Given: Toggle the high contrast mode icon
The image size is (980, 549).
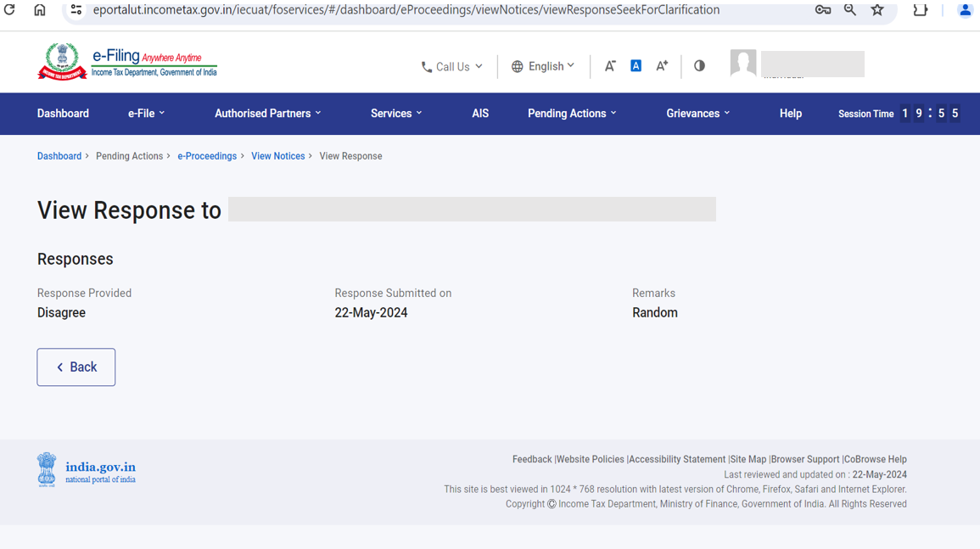Looking at the screenshot, I should [x=699, y=66].
